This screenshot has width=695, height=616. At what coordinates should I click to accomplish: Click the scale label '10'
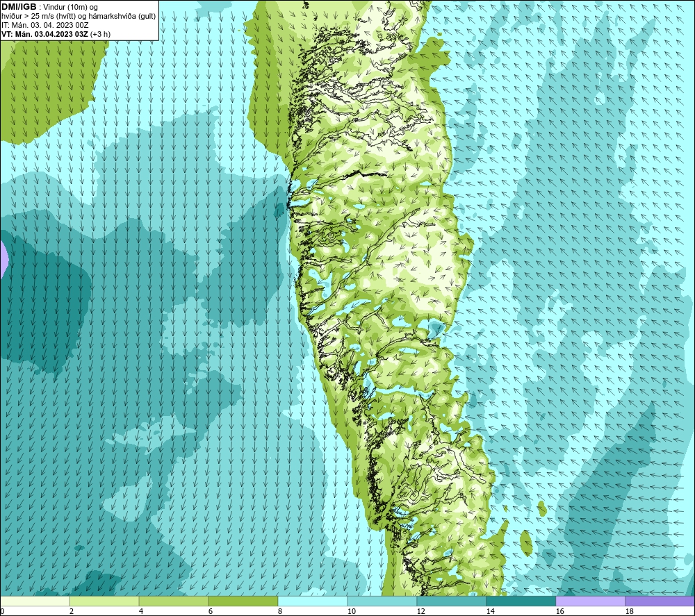pyautogui.click(x=352, y=612)
